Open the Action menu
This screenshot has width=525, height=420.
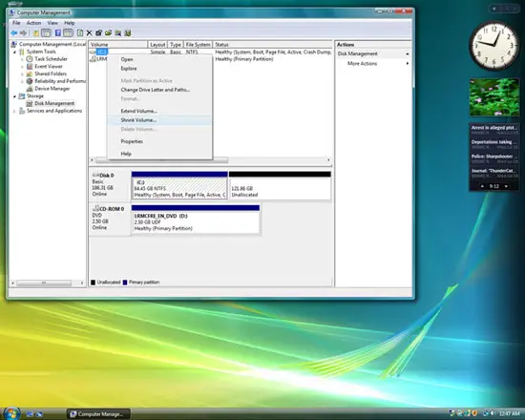click(33, 23)
